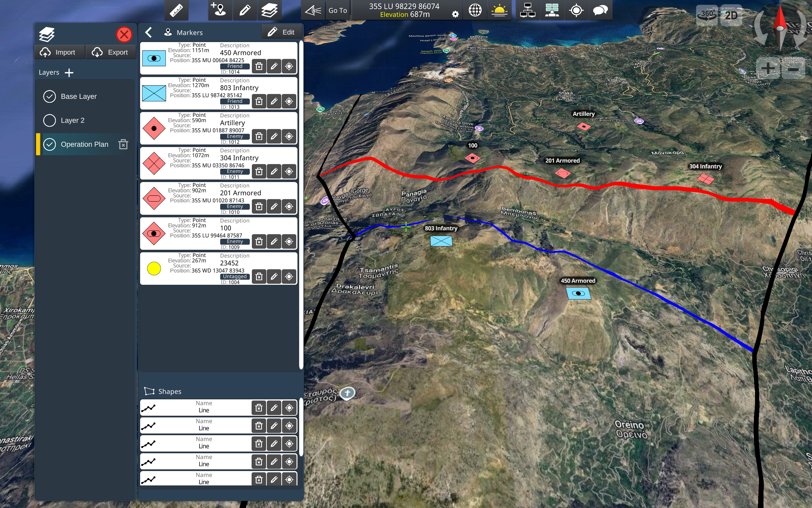Delete the Operation Plan layer

tap(123, 144)
